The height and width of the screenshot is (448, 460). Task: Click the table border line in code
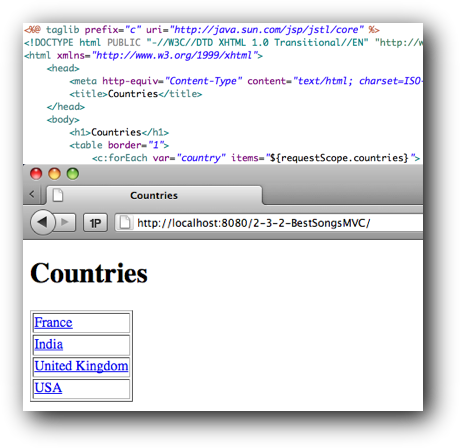(x=119, y=145)
